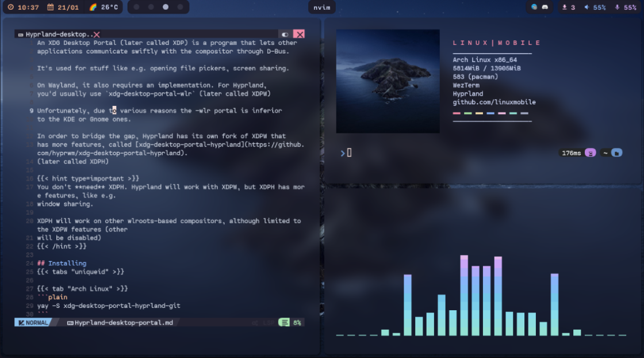
Task: Select the active third workspace dot
Action: (x=166, y=7)
